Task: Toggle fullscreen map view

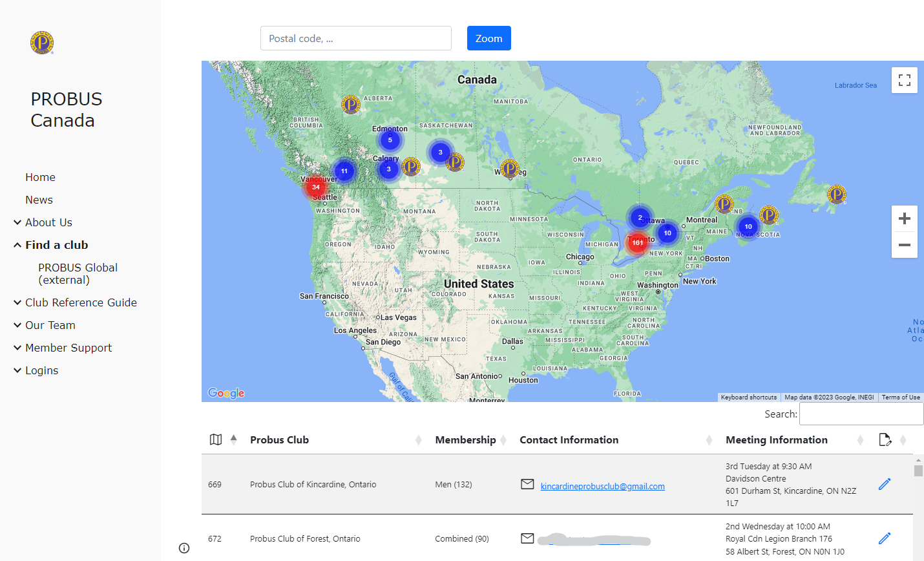Action: (x=905, y=80)
